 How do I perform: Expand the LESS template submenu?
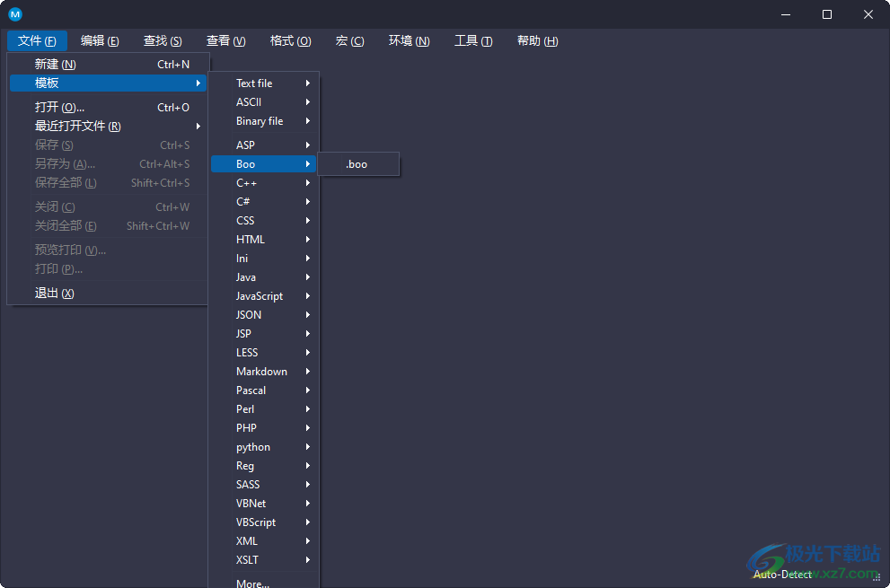coord(264,353)
